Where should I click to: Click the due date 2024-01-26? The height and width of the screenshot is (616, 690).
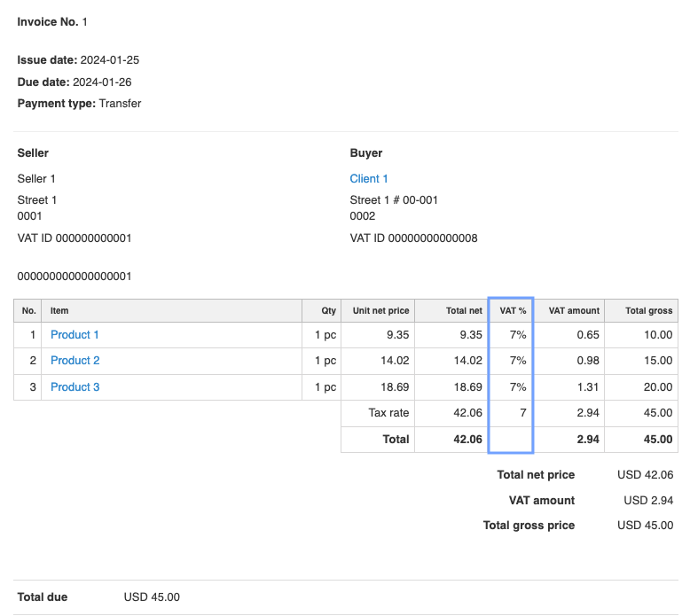107,82
